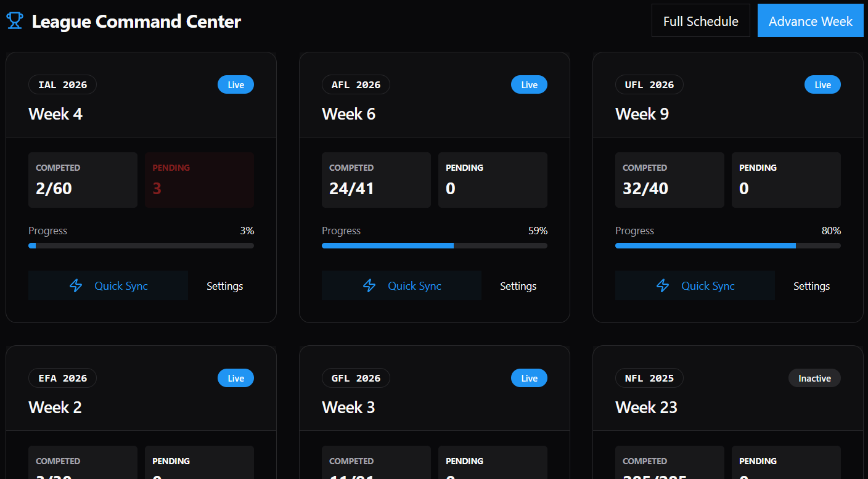Click the lightning icon in UFL Quick Sync
868x479 pixels.
pyautogui.click(x=663, y=285)
